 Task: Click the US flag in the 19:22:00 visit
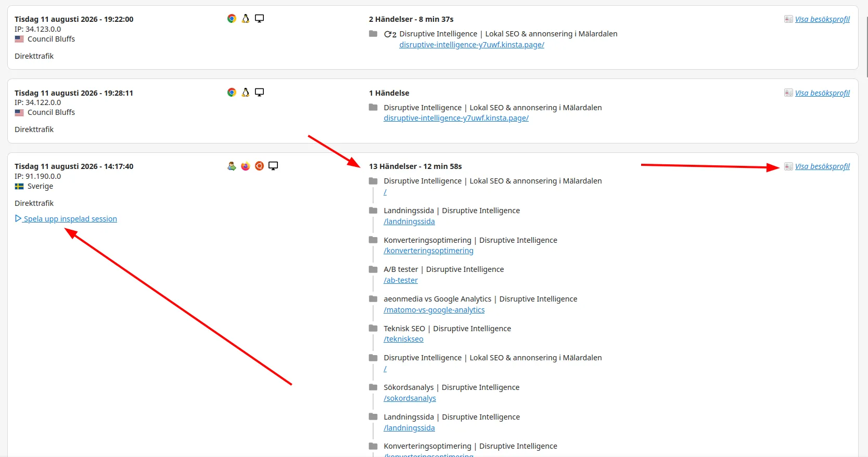19,39
